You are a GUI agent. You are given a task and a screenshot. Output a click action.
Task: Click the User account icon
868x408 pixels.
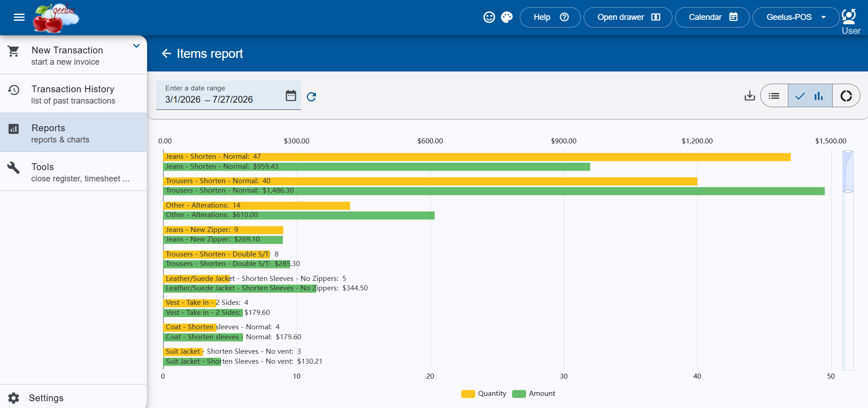click(850, 21)
